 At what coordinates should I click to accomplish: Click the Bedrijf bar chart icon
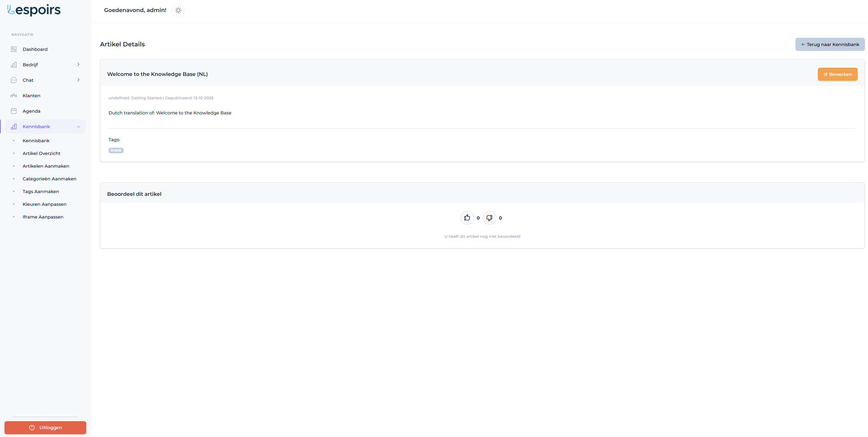(x=14, y=65)
